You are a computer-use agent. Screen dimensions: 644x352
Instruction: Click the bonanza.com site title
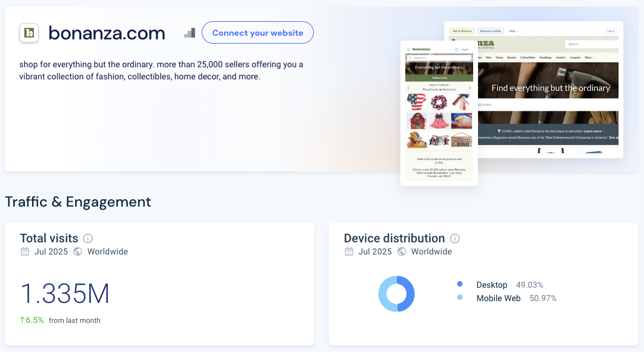tap(107, 33)
